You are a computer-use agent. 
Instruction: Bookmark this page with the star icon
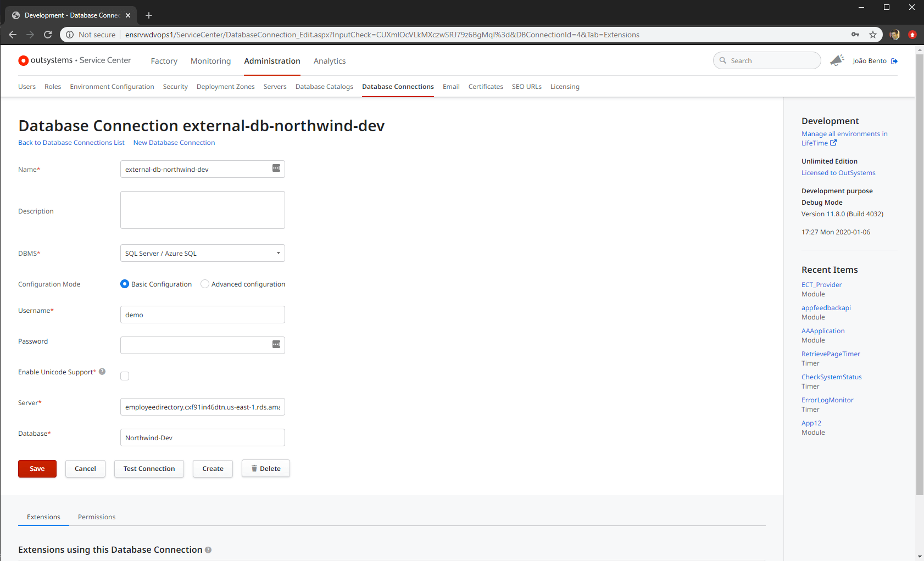coord(873,35)
